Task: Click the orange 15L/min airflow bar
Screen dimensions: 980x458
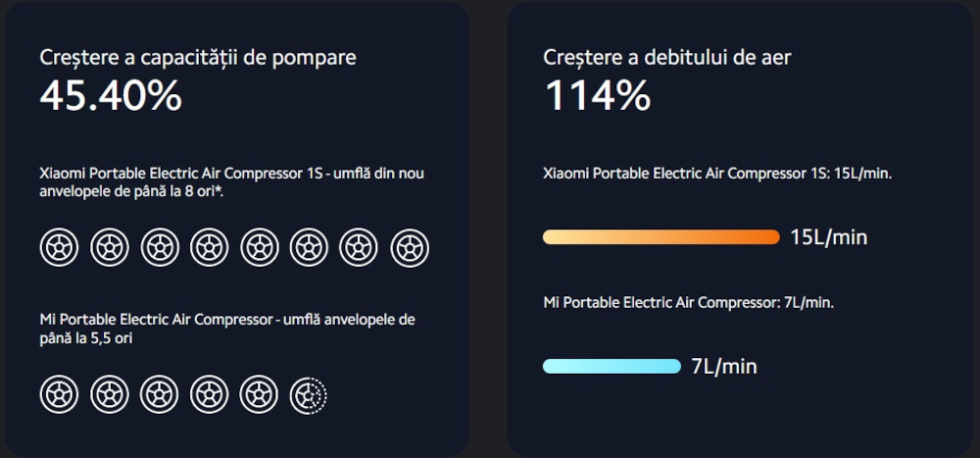Action: click(661, 237)
